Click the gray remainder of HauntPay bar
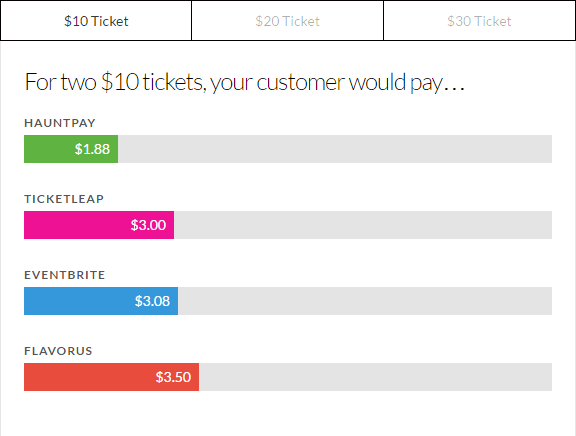Viewport: 576px width, 436px height. point(335,149)
